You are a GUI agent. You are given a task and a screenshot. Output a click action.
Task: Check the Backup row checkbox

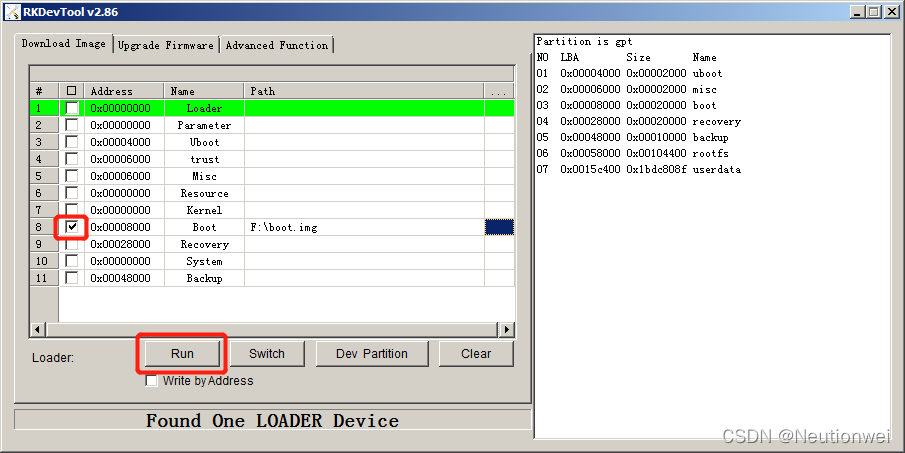point(72,278)
